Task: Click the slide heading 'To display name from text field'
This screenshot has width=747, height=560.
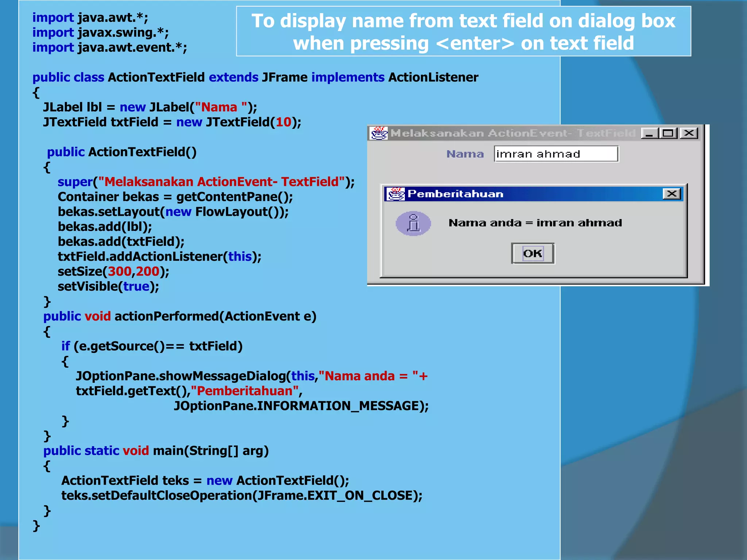Action: [x=463, y=31]
